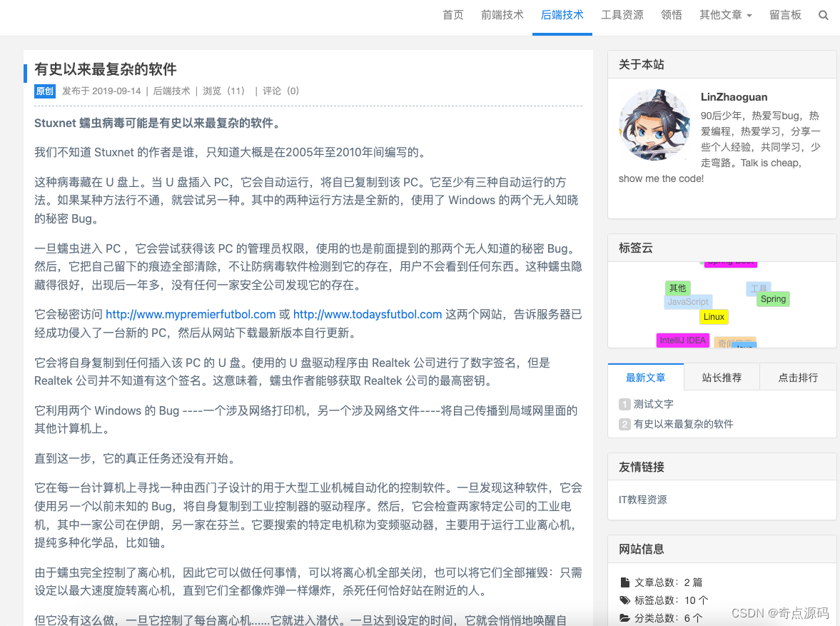The image size is (840, 626).
Task: Select the 后端技术 nav item
Action: coord(562,15)
